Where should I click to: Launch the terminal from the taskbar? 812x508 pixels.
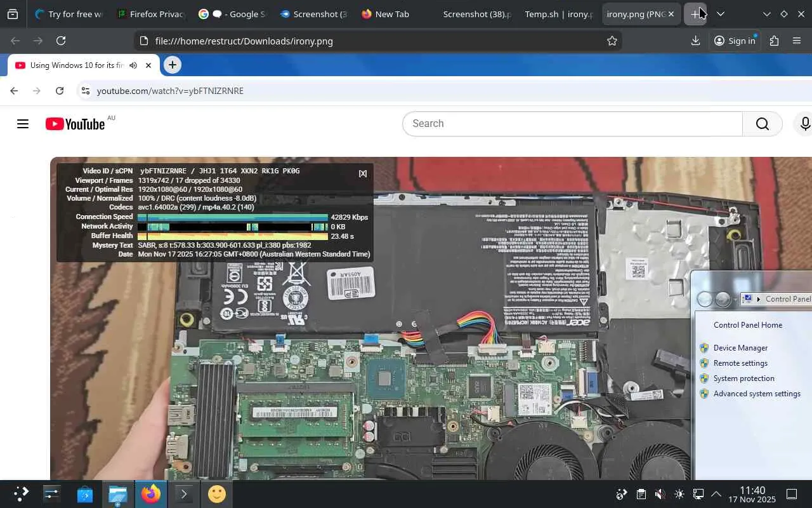pyautogui.click(x=184, y=493)
